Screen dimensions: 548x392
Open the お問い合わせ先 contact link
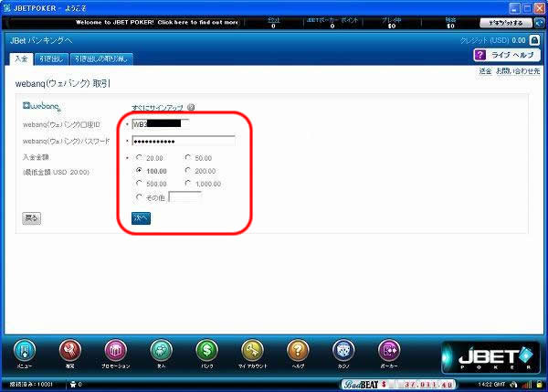[518, 71]
